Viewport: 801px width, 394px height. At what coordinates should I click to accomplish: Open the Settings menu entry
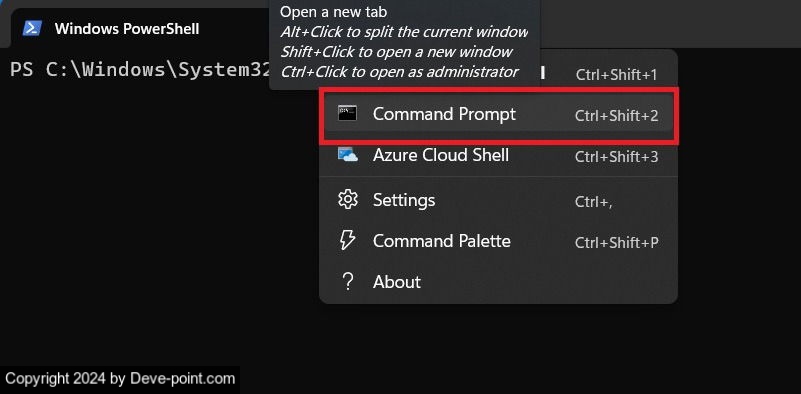coord(498,200)
